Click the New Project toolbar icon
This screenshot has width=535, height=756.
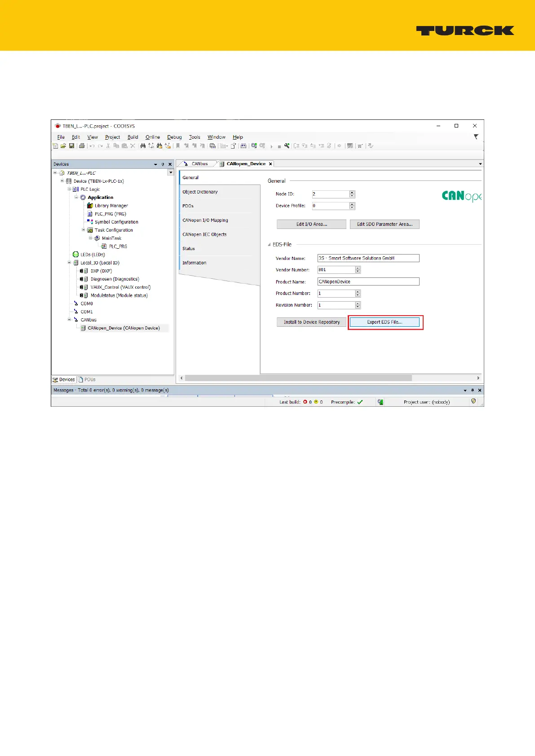[55, 146]
